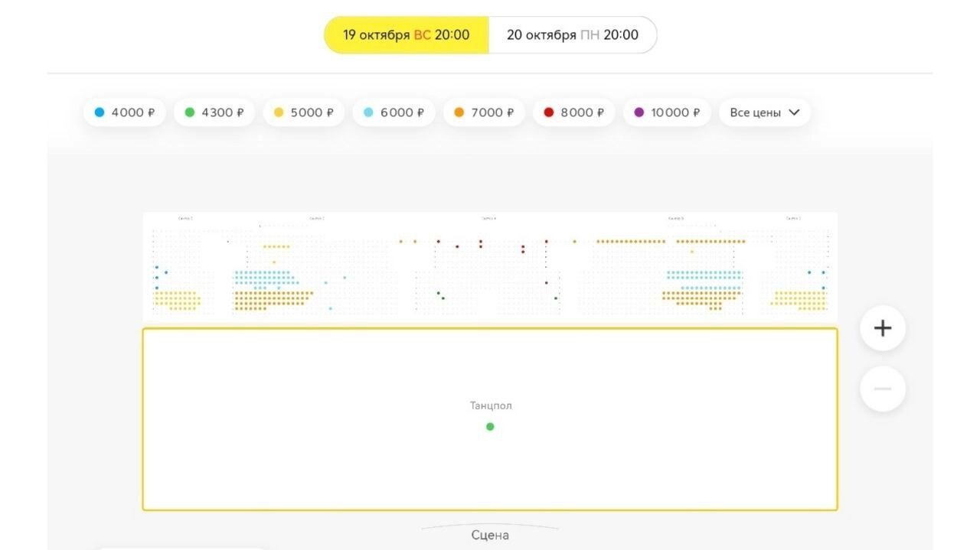Filter seats by 4000 ₽ price
This screenshot has height=550, width=980.
[x=125, y=112]
